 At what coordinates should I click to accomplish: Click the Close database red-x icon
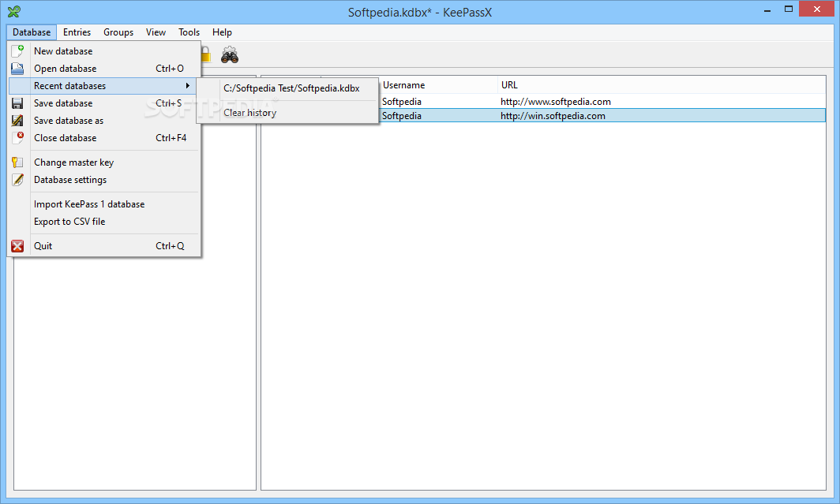click(17, 137)
